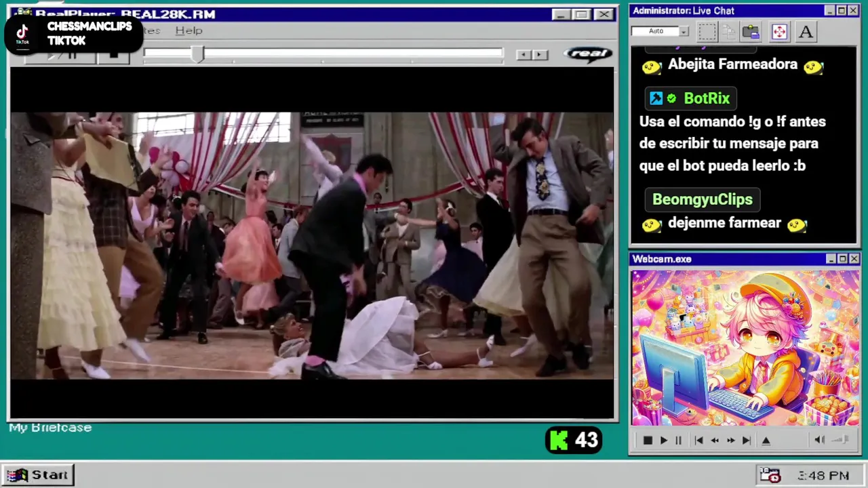Click the RealPlayer right scroll arrow button
Viewport: 868px width, 488px height.
(x=540, y=55)
